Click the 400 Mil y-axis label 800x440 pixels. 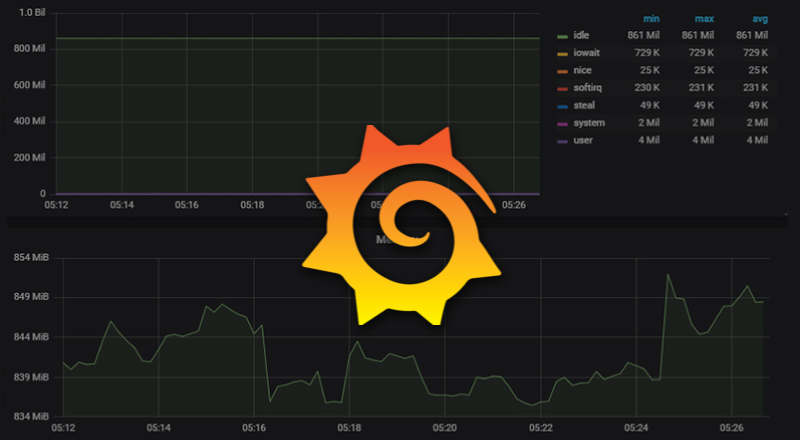point(31,121)
